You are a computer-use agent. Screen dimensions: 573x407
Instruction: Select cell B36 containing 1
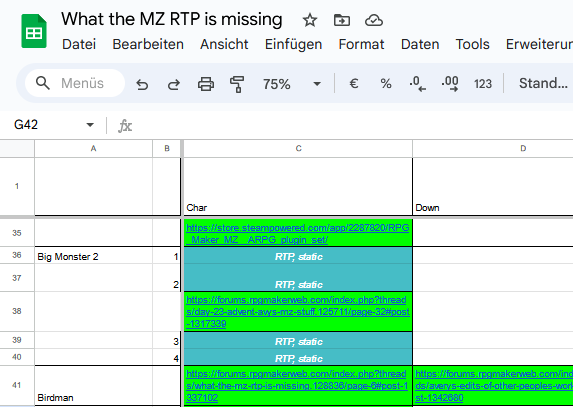[x=167, y=255]
